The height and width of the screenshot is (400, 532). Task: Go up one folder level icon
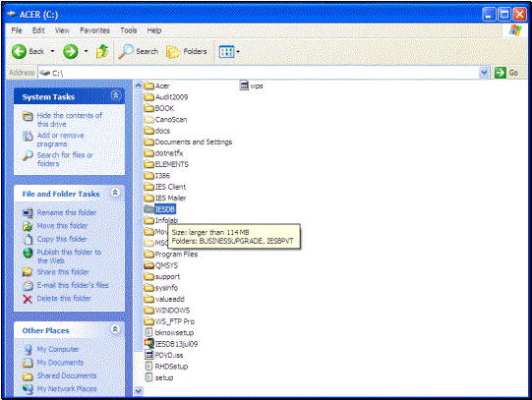pyautogui.click(x=102, y=51)
